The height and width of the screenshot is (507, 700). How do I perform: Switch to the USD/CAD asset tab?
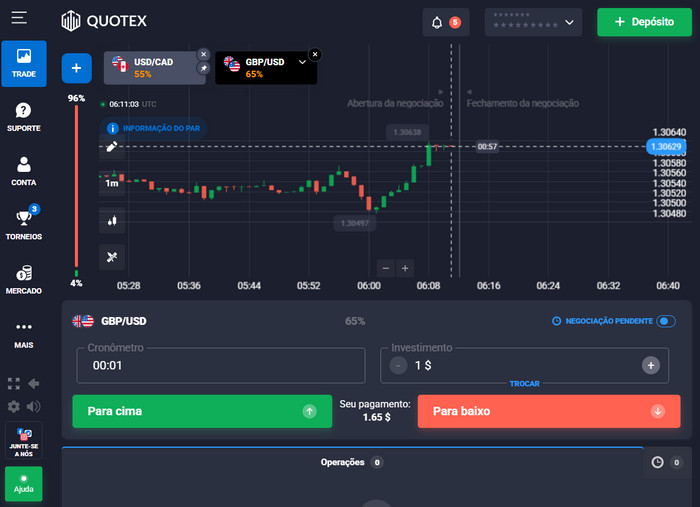coord(153,68)
